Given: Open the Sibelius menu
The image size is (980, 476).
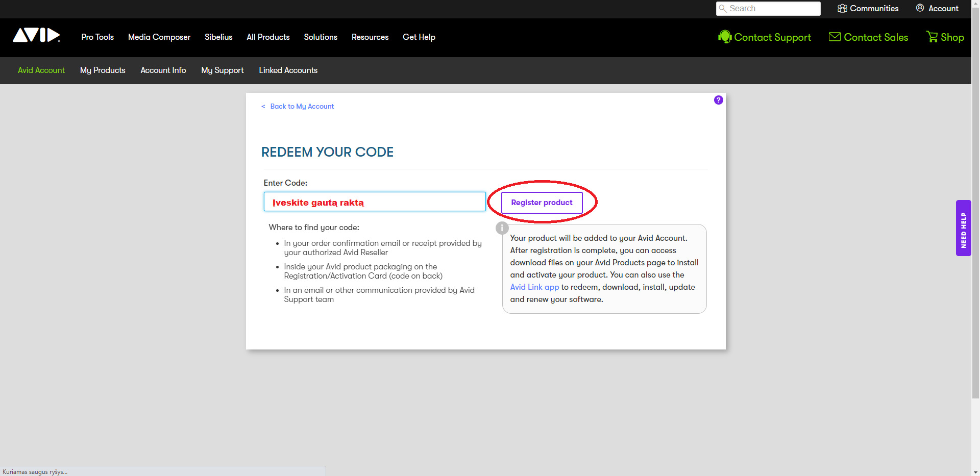Looking at the screenshot, I should tap(218, 37).
